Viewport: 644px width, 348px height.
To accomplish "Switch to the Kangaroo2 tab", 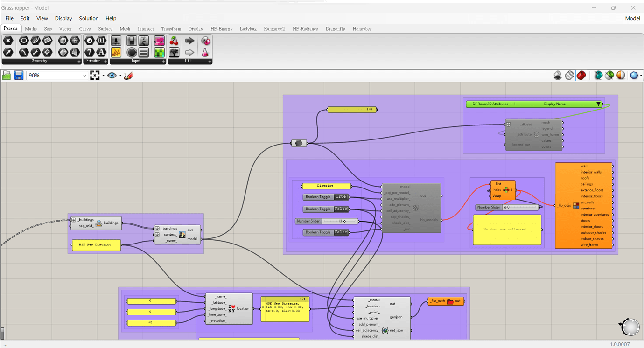I will (x=274, y=29).
